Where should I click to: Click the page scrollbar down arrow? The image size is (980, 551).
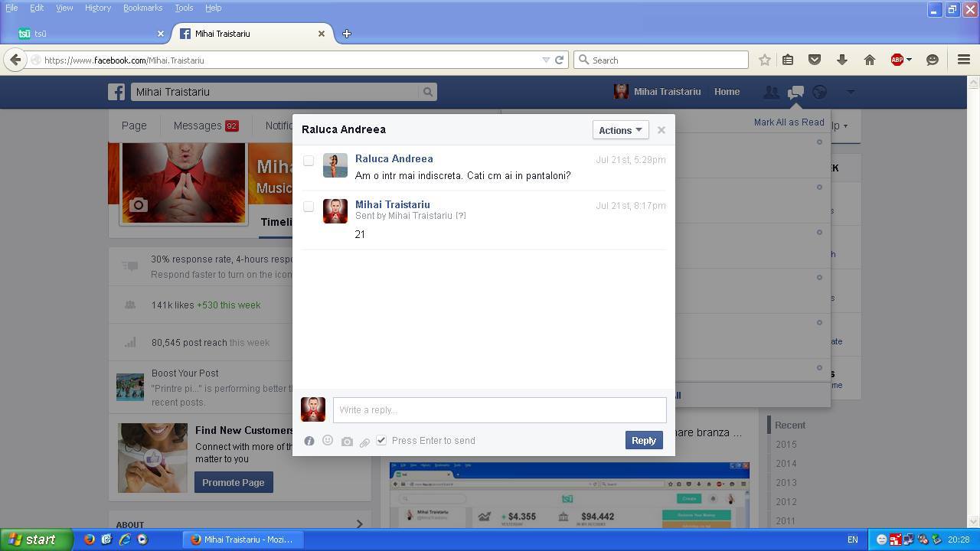pyautogui.click(x=974, y=522)
